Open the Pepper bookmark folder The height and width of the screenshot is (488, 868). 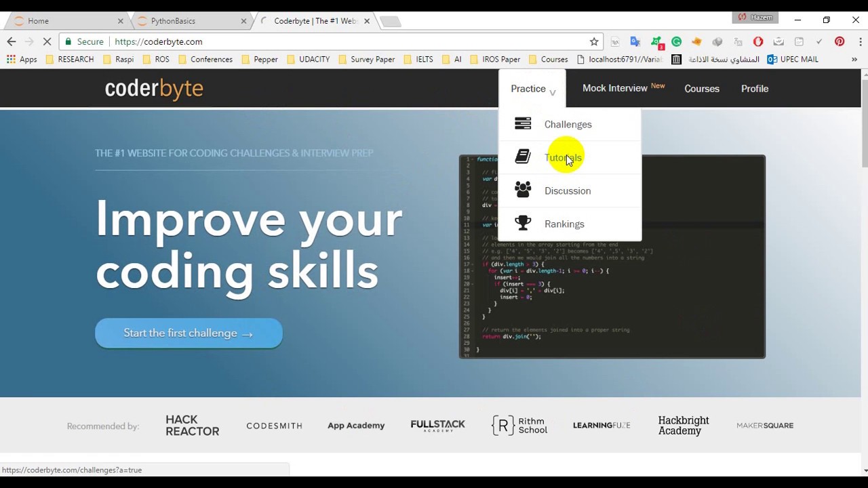tap(259, 59)
